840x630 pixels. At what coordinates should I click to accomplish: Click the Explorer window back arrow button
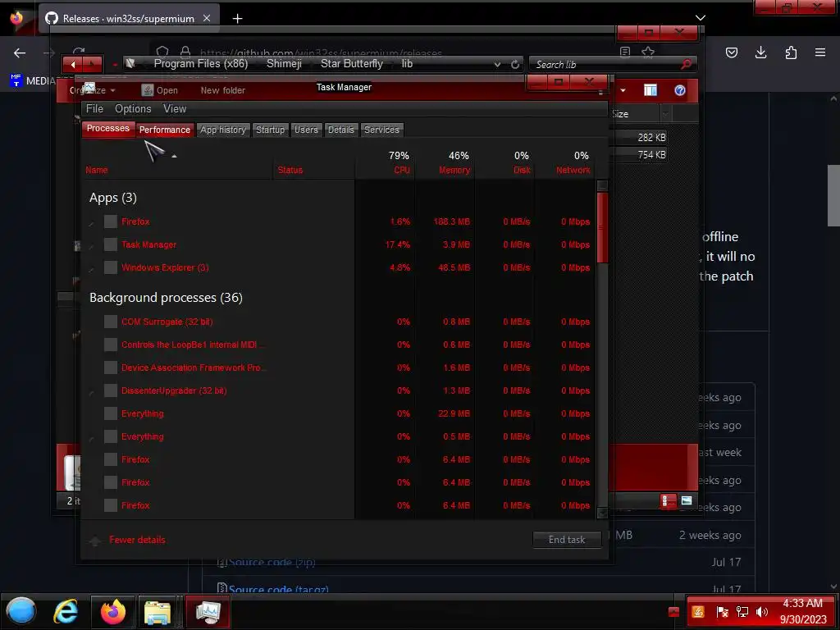73,65
